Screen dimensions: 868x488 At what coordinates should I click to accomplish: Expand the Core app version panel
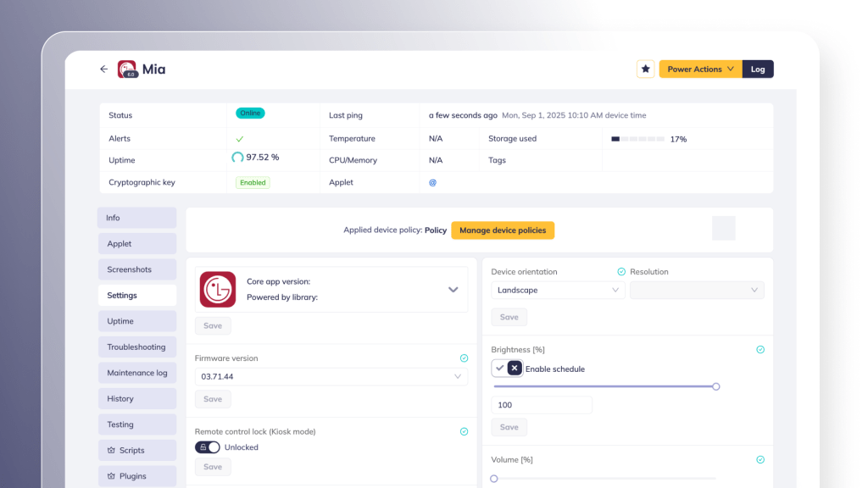click(x=453, y=290)
